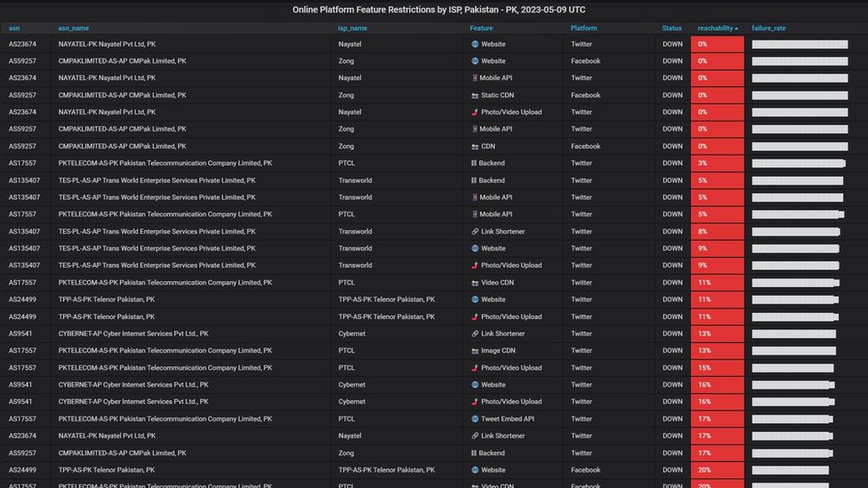
Task: Click the Photo/Video Upload icon in the Cybernet row
Action: 474,402
